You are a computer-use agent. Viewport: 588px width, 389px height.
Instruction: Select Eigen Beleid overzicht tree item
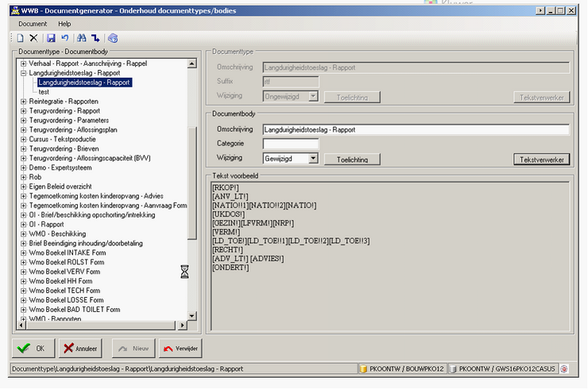click(60, 187)
